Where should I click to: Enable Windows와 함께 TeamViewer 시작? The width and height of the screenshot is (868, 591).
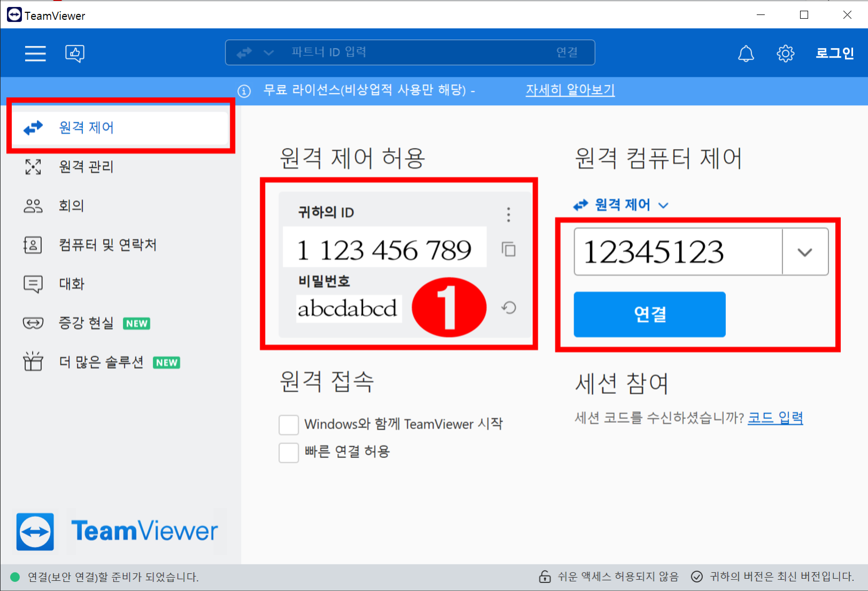point(289,425)
